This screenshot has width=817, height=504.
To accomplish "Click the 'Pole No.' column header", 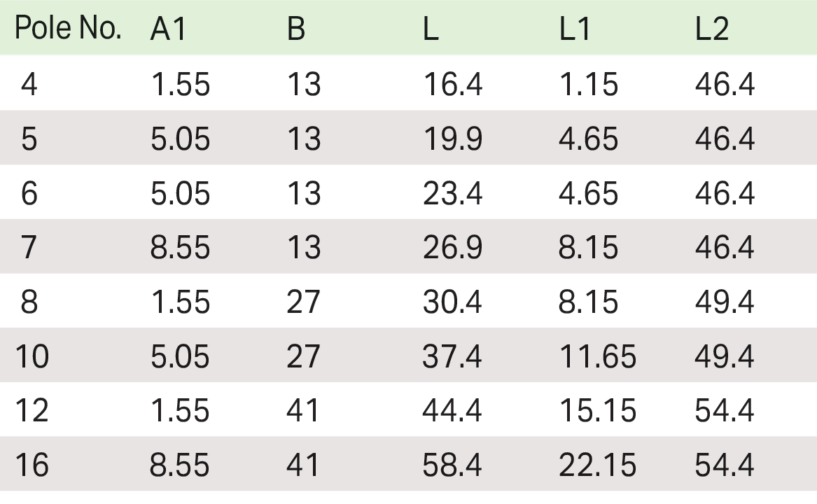I will click(69, 30).
